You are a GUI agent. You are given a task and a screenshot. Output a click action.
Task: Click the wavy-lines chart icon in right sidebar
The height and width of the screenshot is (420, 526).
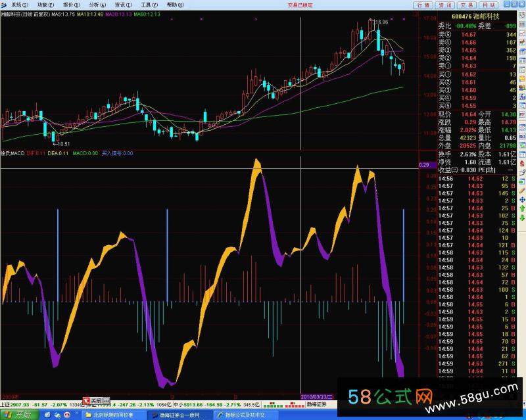point(522,128)
